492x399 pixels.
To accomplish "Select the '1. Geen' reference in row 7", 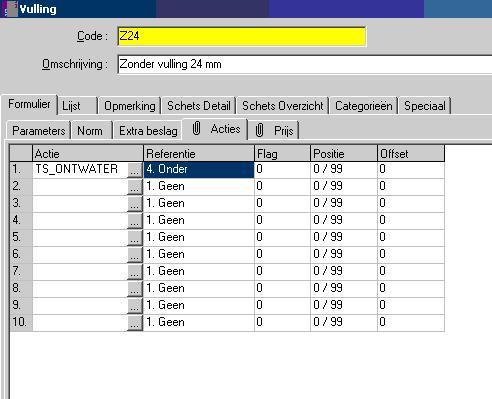I will tap(199, 272).
